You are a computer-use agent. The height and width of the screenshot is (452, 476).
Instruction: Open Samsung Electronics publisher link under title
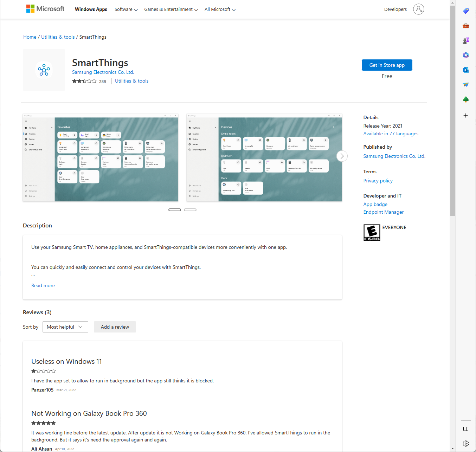[x=103, y=72]
